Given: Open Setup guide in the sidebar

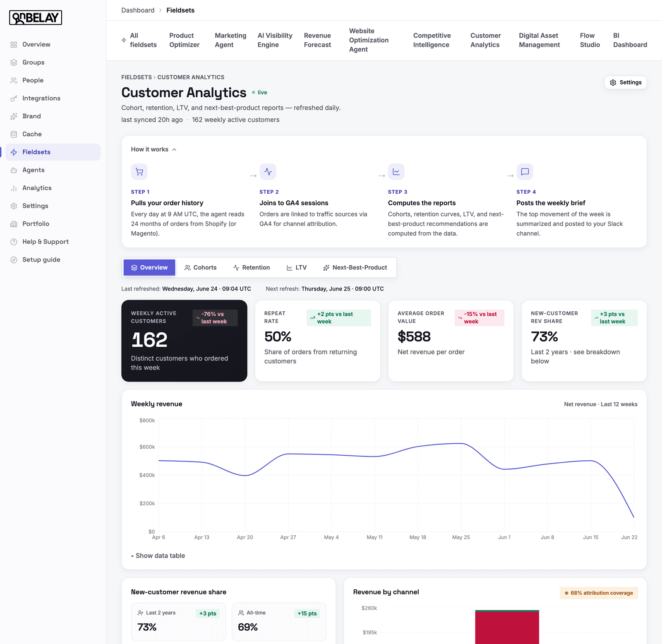Looking at the screenshot, I should pos(53,260).
